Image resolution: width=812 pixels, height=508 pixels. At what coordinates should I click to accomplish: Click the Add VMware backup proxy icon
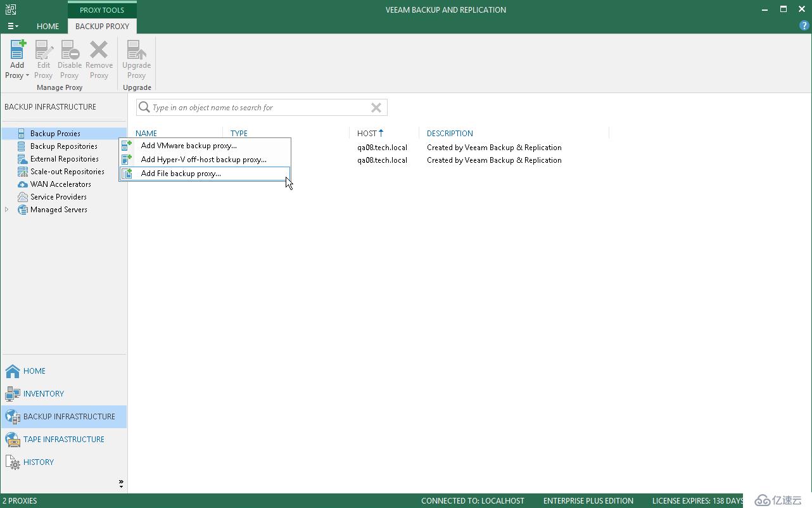click(x=127, y=146)
